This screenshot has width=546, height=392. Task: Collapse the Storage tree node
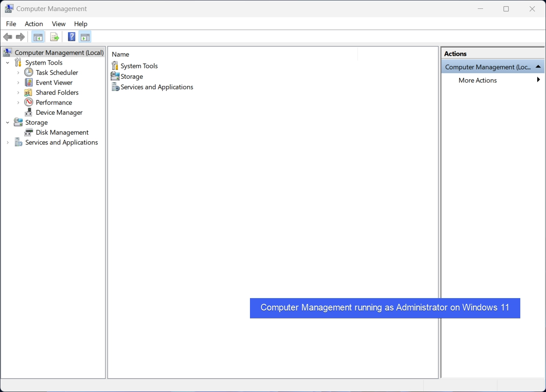tap(8, 123)
